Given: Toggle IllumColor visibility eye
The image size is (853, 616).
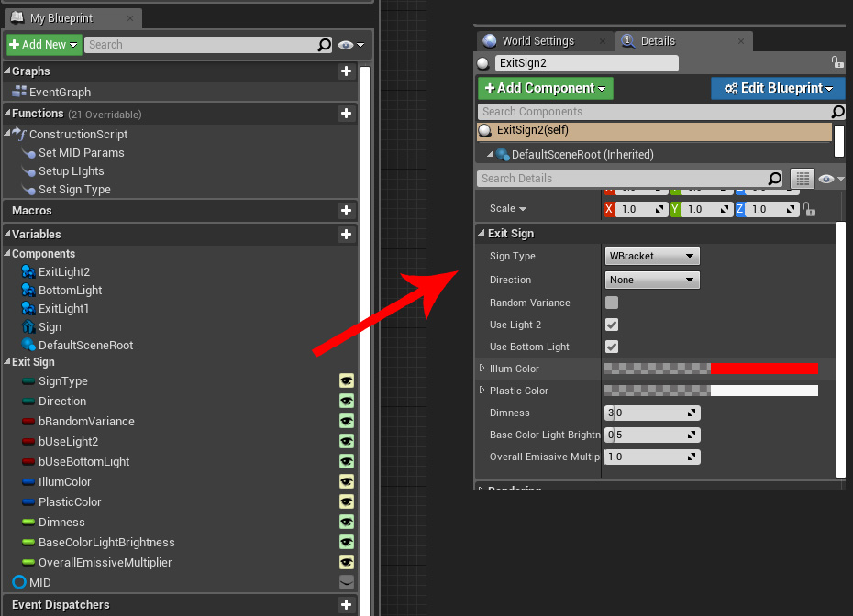Looking at the screenshot, I should pyautogui.click(x=347, y=481).
